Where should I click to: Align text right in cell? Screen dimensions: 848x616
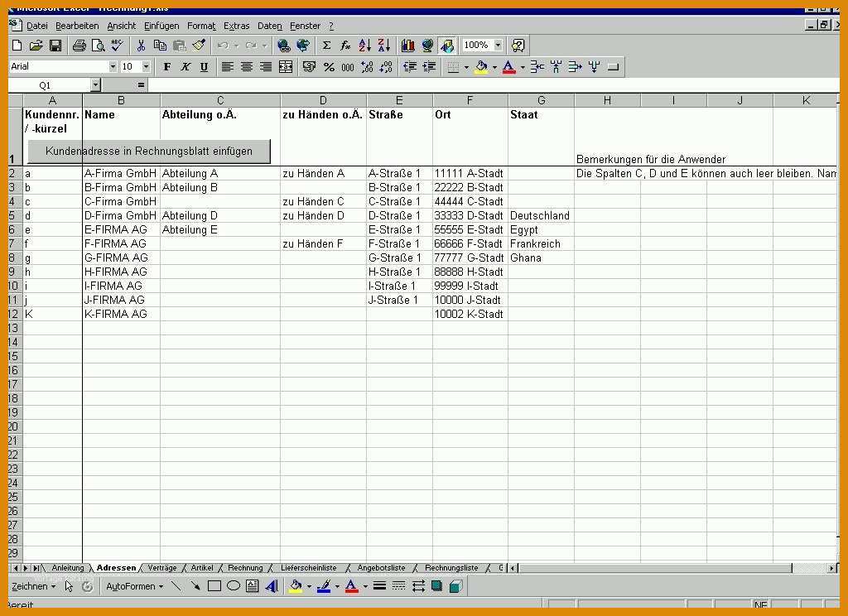click(x=266, y=66)
